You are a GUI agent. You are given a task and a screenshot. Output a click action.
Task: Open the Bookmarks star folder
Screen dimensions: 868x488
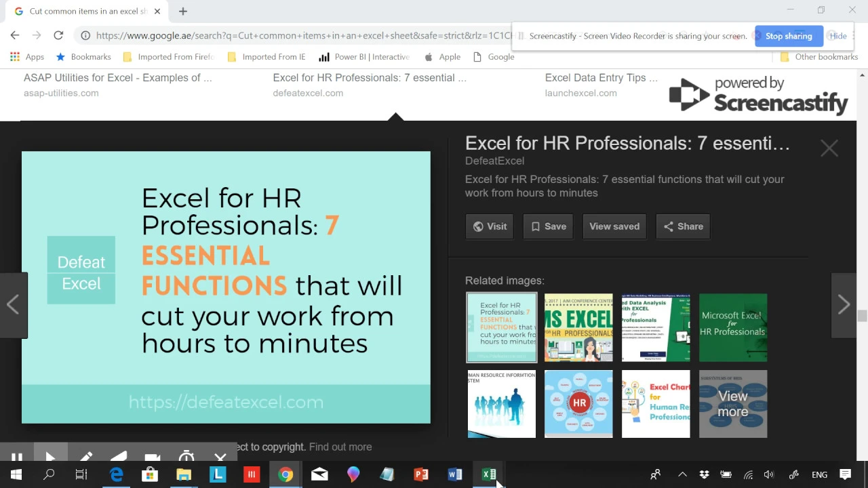83,57
